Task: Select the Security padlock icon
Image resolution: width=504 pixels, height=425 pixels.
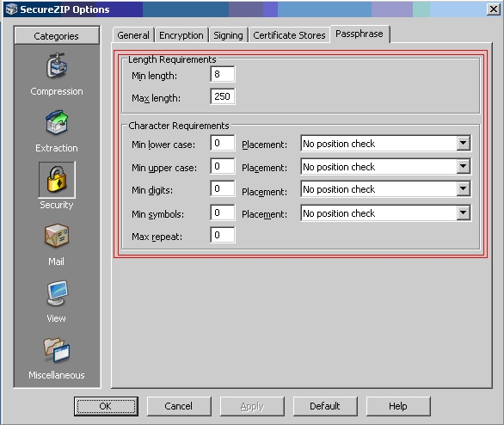Action: tap(57, 180)
